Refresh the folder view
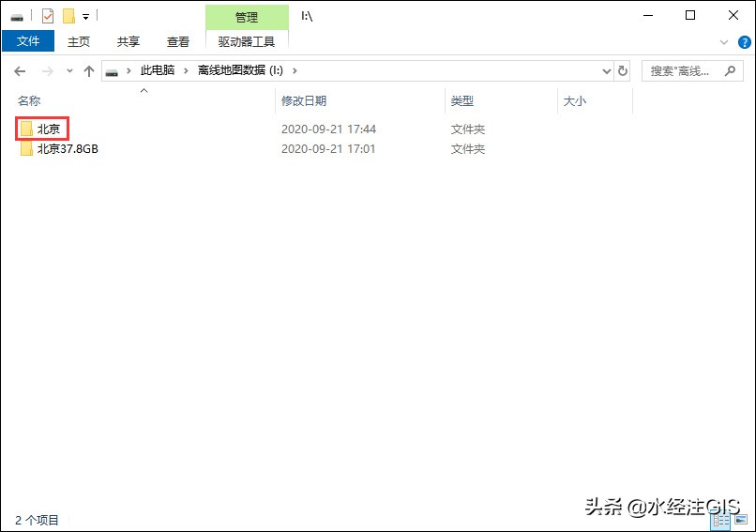756x532 pixels. tap(623, 71)
